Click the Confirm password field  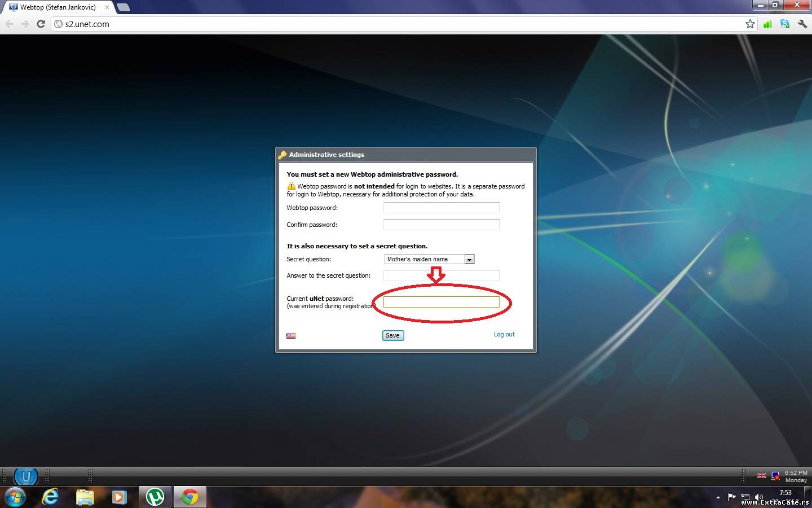click(441, 225)
